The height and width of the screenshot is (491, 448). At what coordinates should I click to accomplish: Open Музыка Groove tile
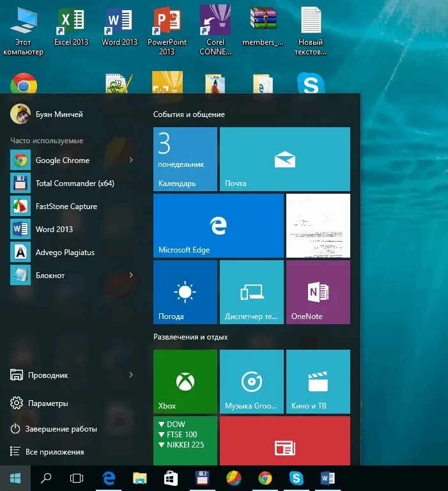pyautogui.click(x=252, y=382)
